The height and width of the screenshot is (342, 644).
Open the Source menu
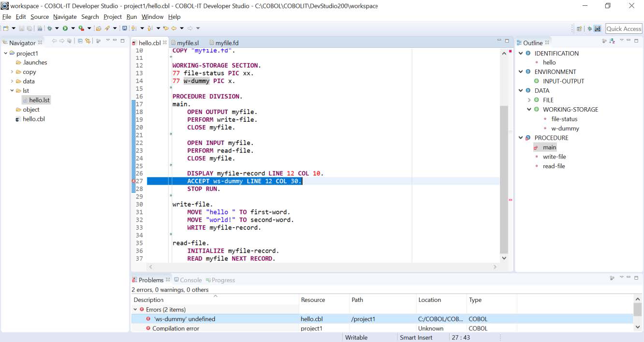[40, 16]
